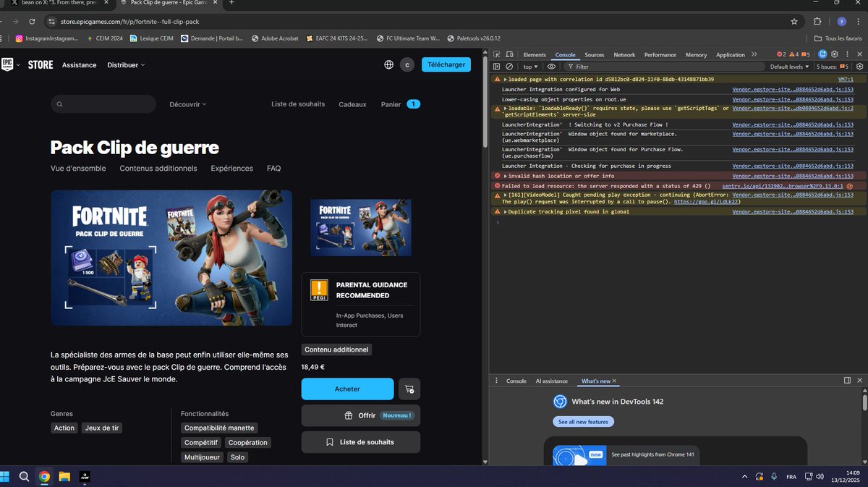Expand 'Duplicate tracking pixel found' warning

[506, 212]
